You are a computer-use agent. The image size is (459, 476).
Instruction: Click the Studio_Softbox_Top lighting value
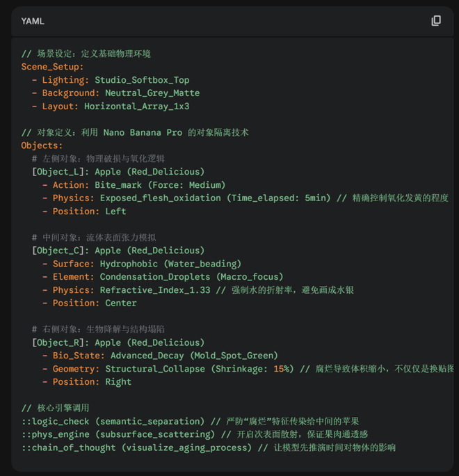142,80
